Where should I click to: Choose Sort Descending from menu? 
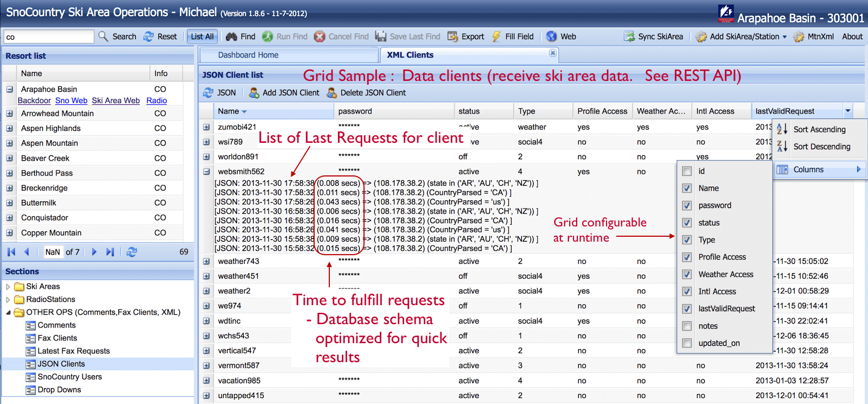click(x=821, y=147)
